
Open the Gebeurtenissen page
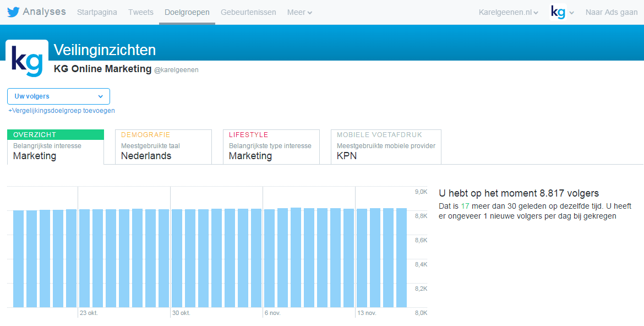pos(248,12)
